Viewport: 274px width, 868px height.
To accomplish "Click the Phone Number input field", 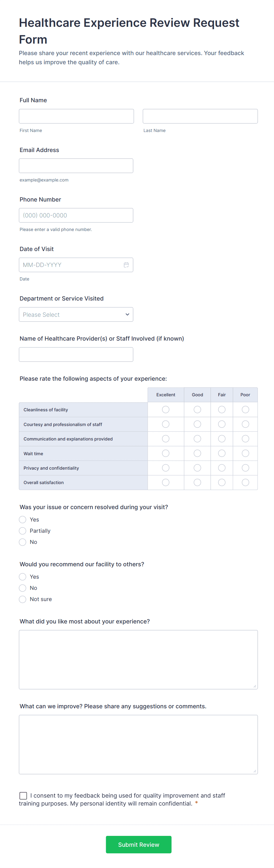I will pyautogui.click(x=76, y=215).
